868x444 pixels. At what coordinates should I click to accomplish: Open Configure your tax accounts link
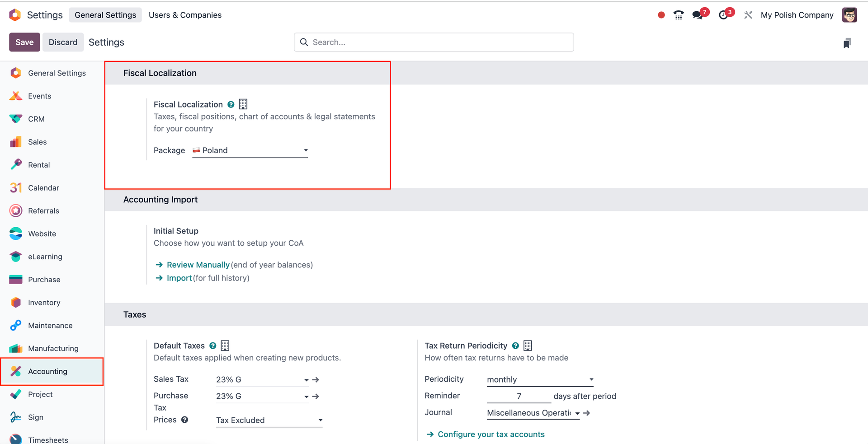tap(491, 434)
